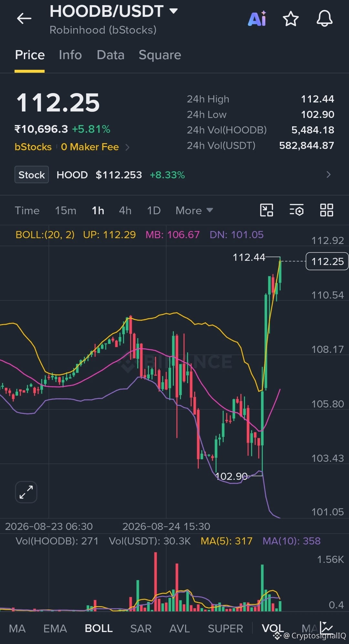Tap Vol(USDT): 30.3K label
This screenshot has height=644, width=349.
[x=150, y=541]
